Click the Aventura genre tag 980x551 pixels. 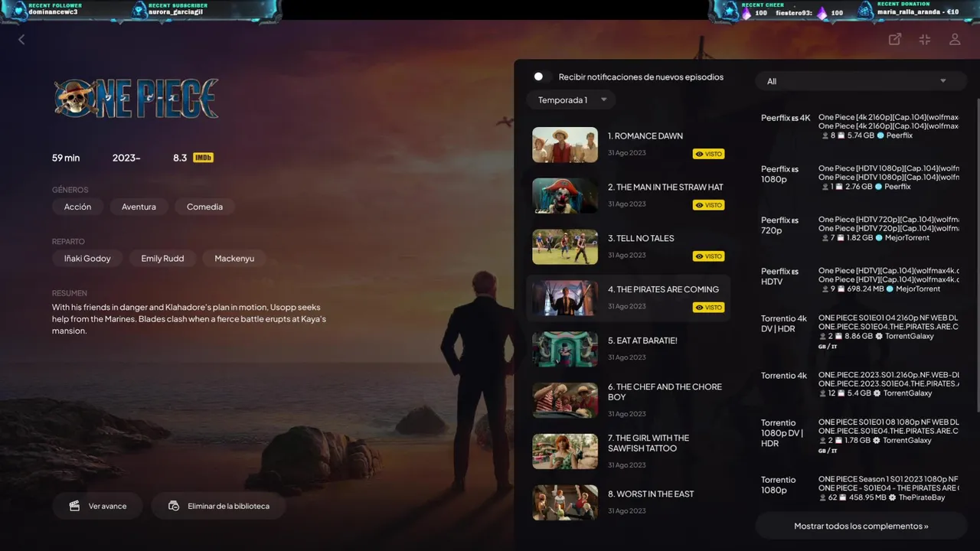(139, 207)
